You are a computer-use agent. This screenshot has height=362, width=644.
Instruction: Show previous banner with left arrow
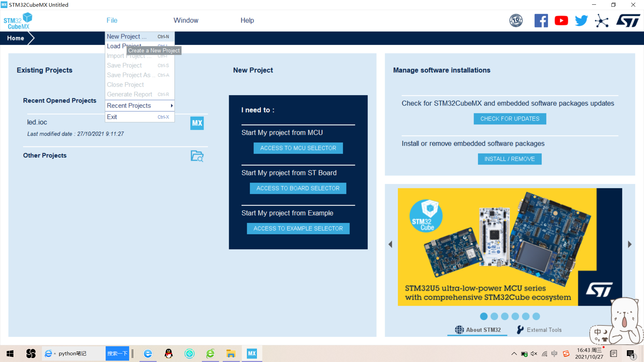tap(390, 244)
